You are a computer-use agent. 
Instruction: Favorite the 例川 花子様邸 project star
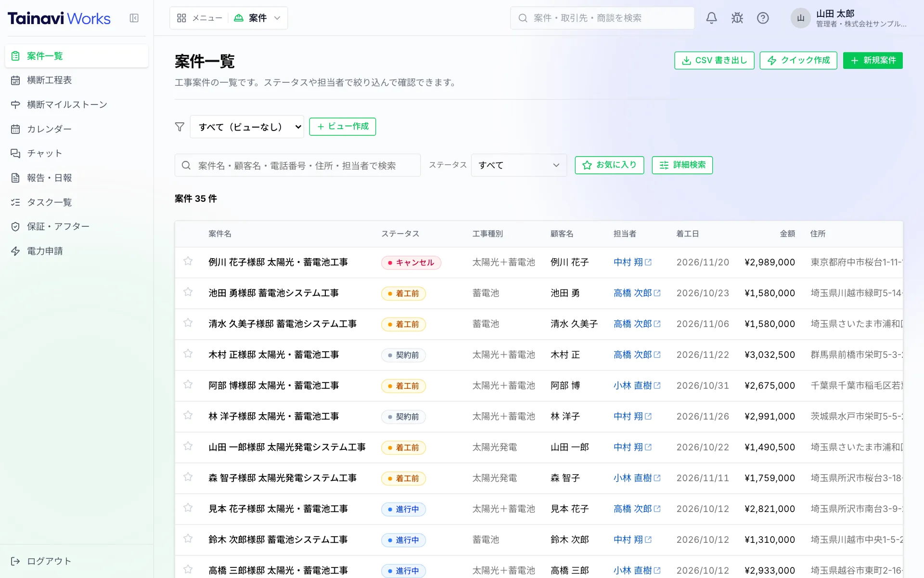(x=188, y=261)
